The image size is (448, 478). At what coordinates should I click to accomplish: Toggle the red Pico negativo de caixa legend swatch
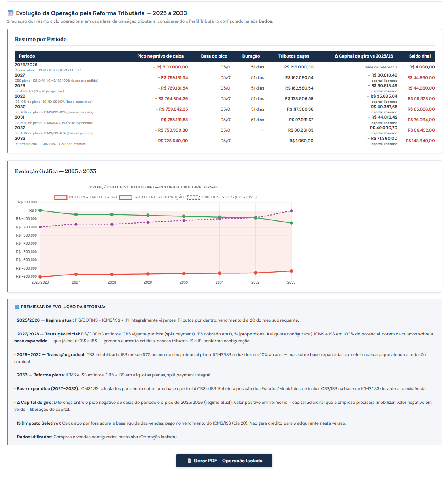pyautogui.click(x=61, y=197)
